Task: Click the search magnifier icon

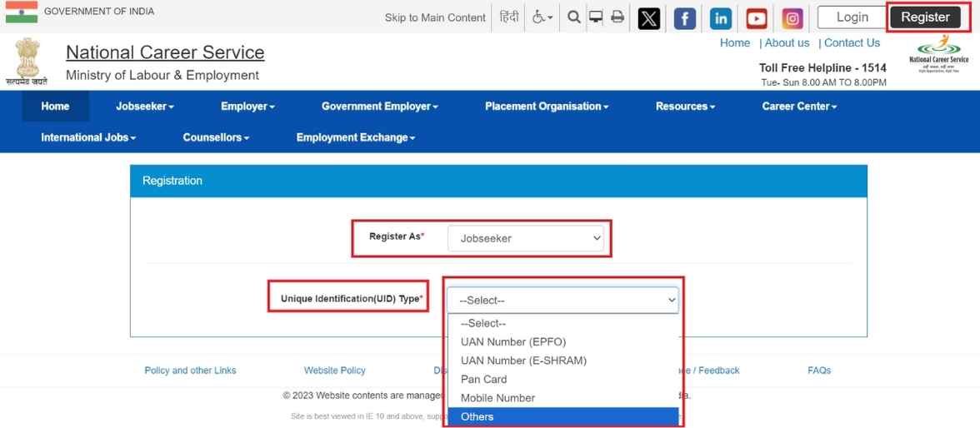Action: click(574, 17)
